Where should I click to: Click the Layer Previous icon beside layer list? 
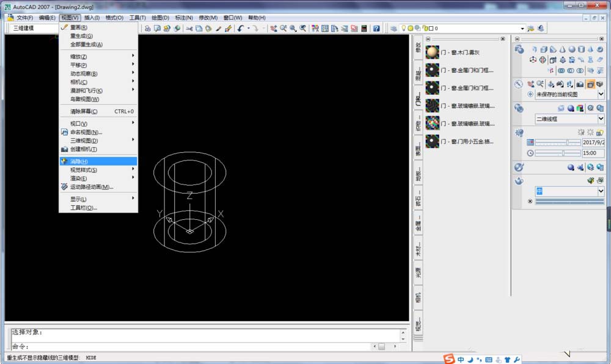coord(541,29)
